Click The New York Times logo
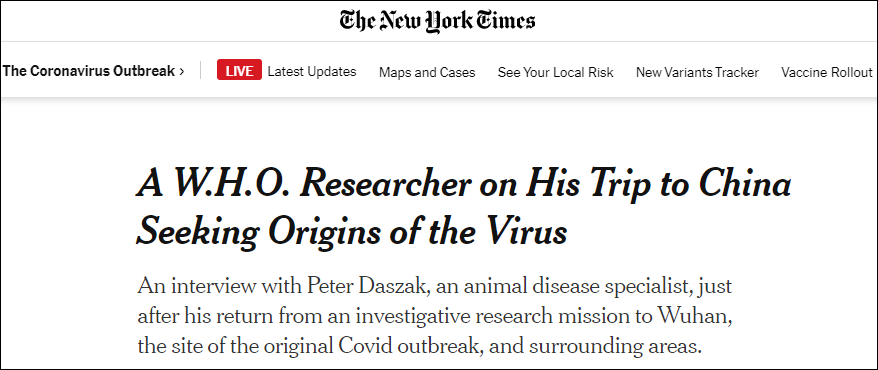 point(437,21)
